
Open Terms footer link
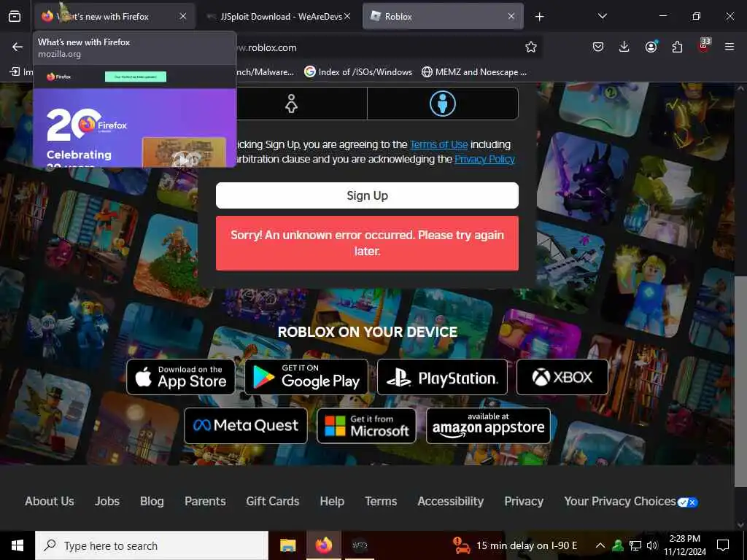(381, 502)
